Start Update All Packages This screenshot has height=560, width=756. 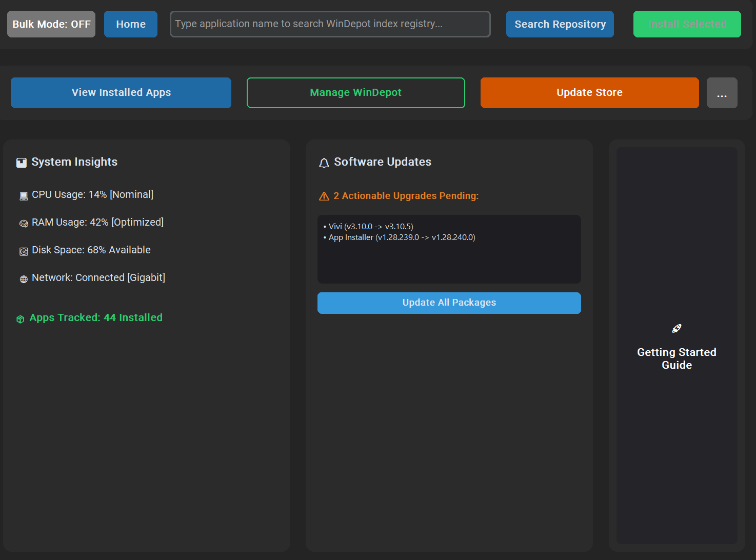click(449, 303)
